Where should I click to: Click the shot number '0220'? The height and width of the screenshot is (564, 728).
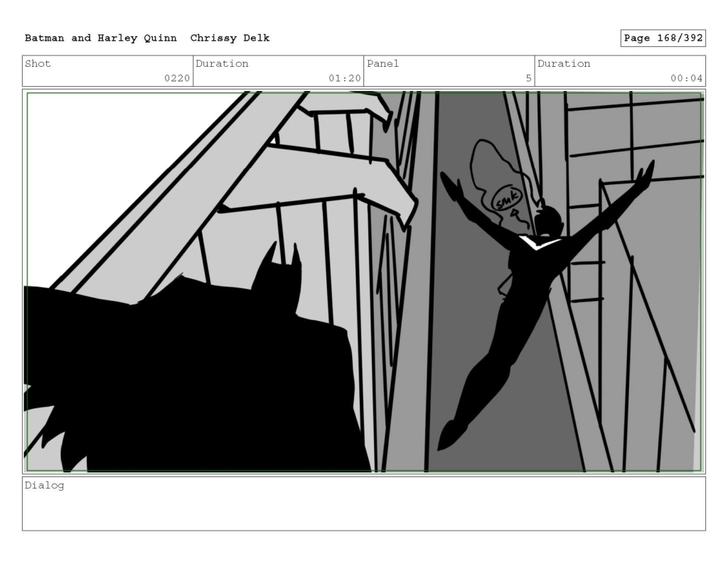point(177,78)
